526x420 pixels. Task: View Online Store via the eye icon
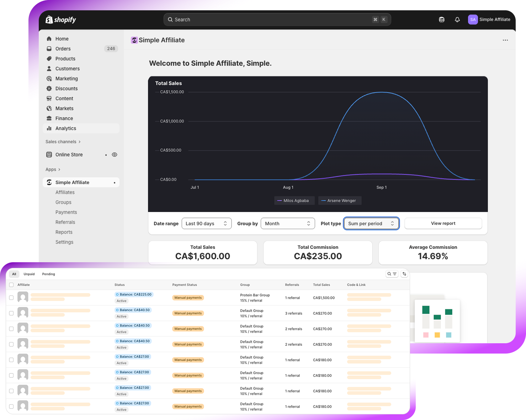point(115,155)
